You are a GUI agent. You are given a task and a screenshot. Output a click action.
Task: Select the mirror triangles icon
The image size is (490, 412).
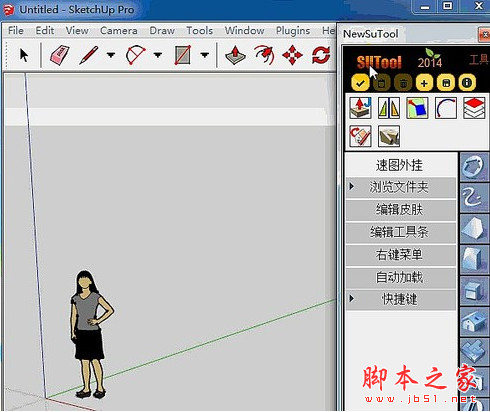pyautogui.click(x=389, y=108)
